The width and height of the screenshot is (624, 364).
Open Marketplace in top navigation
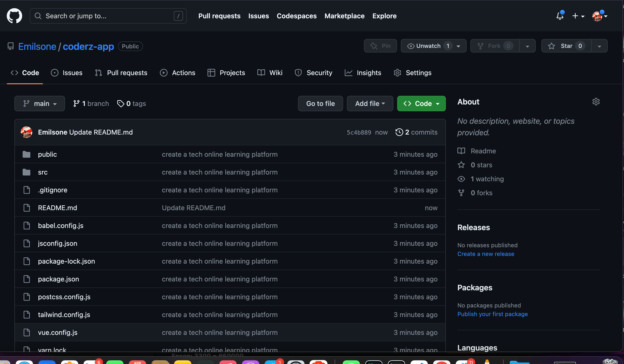pos(344,16)
